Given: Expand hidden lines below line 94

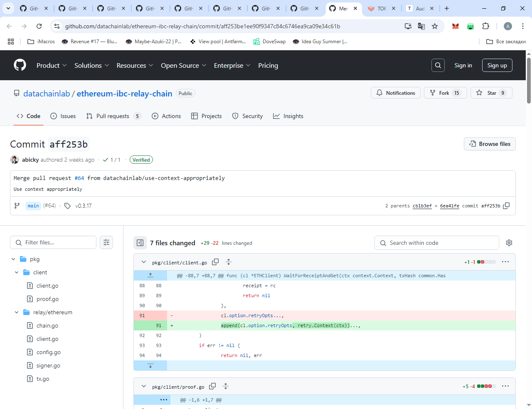Looking at the screenshot, I should [x=150, y=365].
